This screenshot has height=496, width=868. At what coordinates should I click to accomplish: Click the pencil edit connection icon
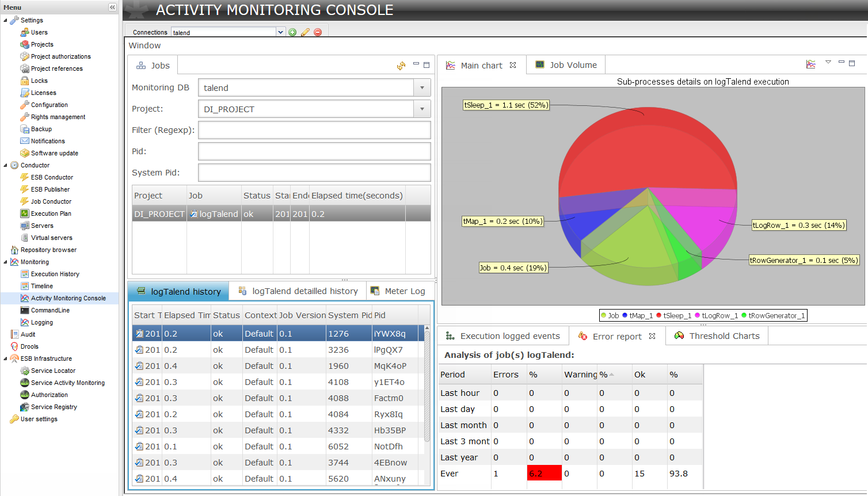pyautogui.click(x=305, y=32)
